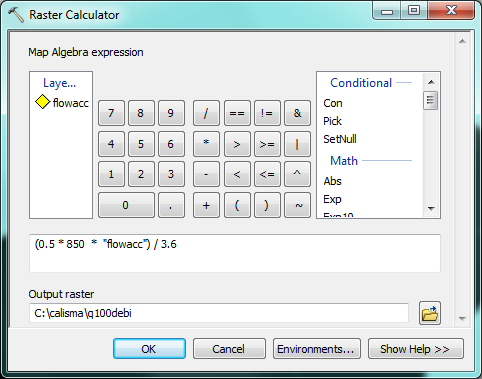Open the Environments... settings
Image resolution: width=482 pixels, height=379 pixels.
pyautogui.click(x=317, y=349)
